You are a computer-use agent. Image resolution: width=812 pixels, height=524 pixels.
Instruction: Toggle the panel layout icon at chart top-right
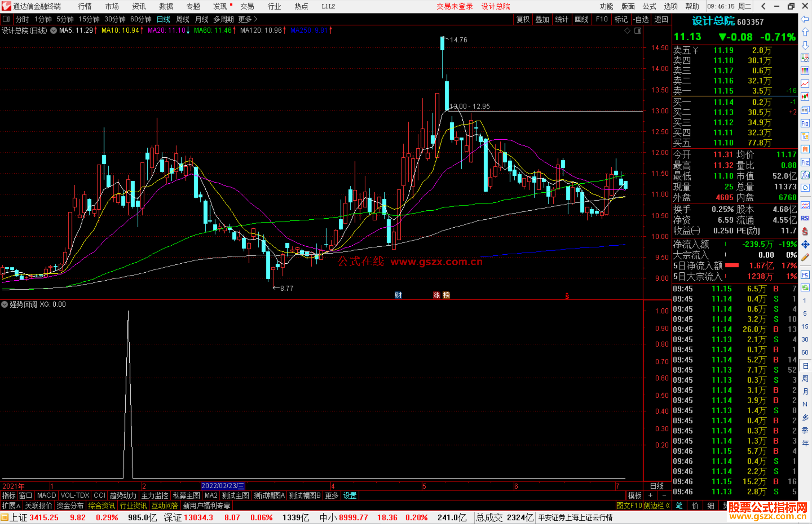638,31
